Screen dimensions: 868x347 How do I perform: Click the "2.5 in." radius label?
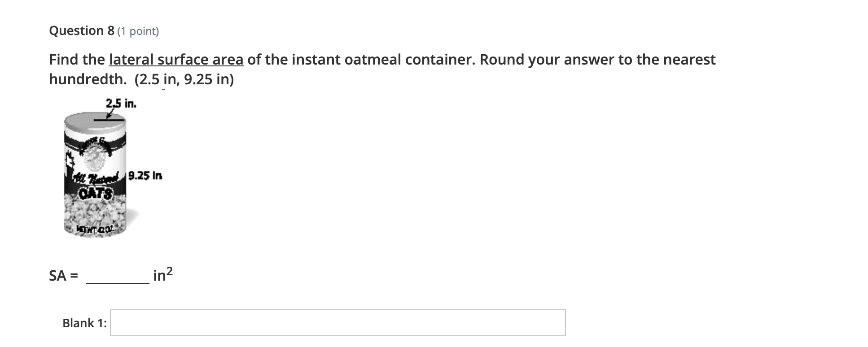point(121,104)
